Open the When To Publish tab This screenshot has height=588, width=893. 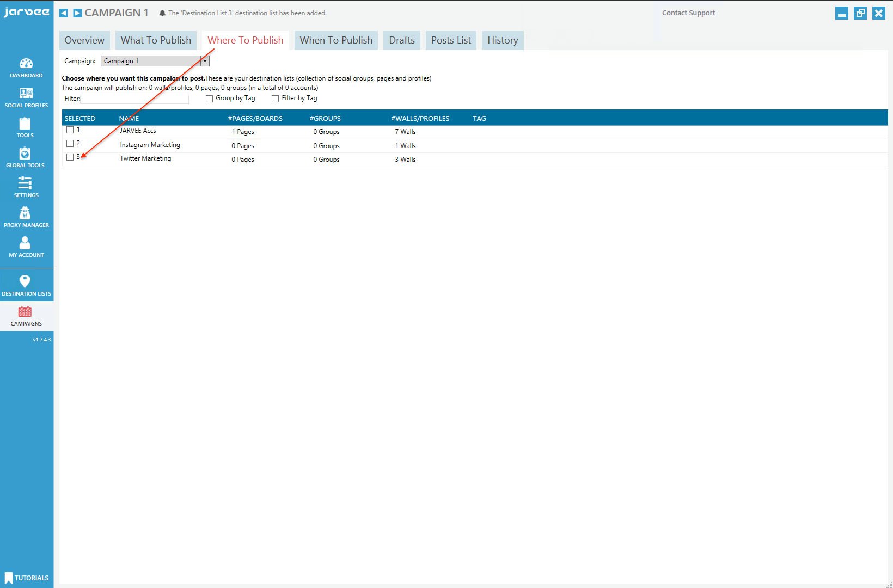tap(336, 40)
